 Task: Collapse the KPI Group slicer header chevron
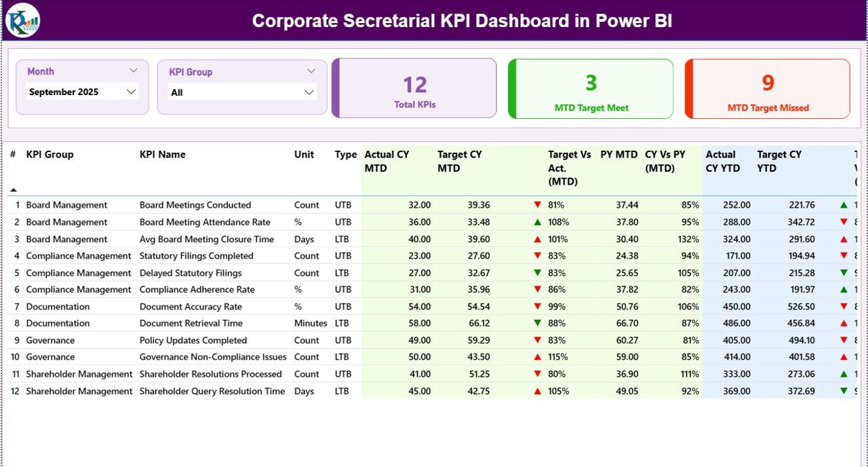pyautogui.click(x=312, y=71)
